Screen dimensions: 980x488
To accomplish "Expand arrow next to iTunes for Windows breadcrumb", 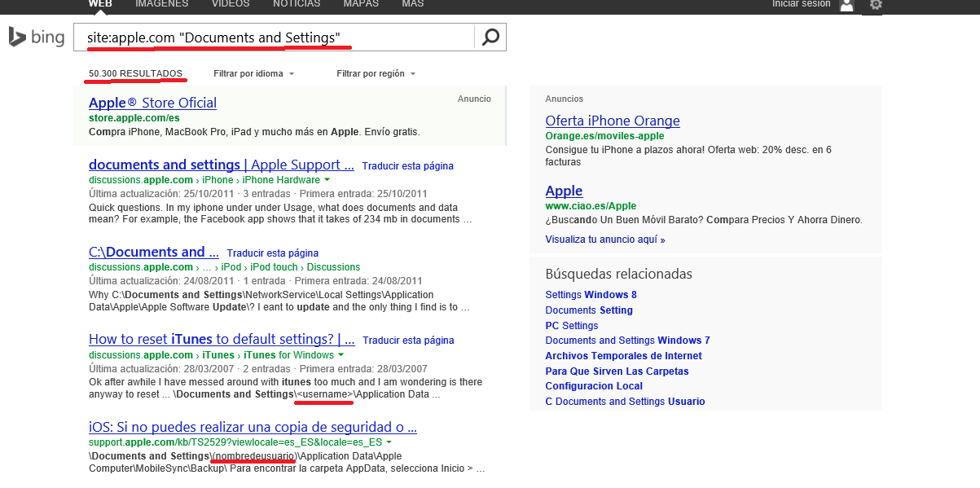I will click(x=341, y=354).
